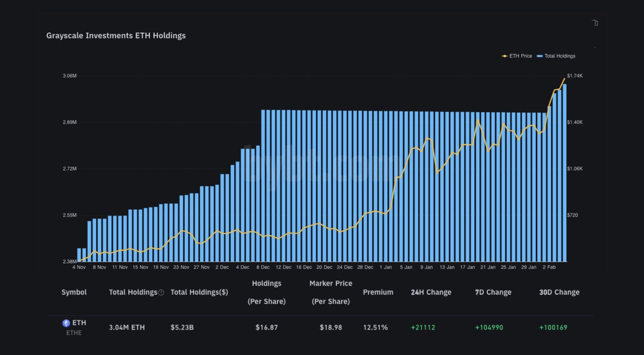The width and height of the screenshot is (644, 355).
Task: Click the $18.98 market price value
Action: [331, 327]
